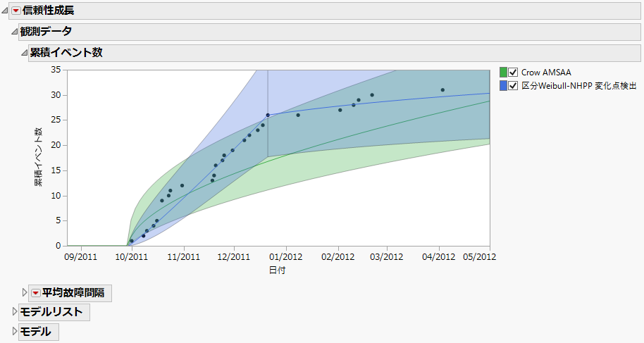Open the 信頼性成長 red triangle menu

click(x=16, y=11)
